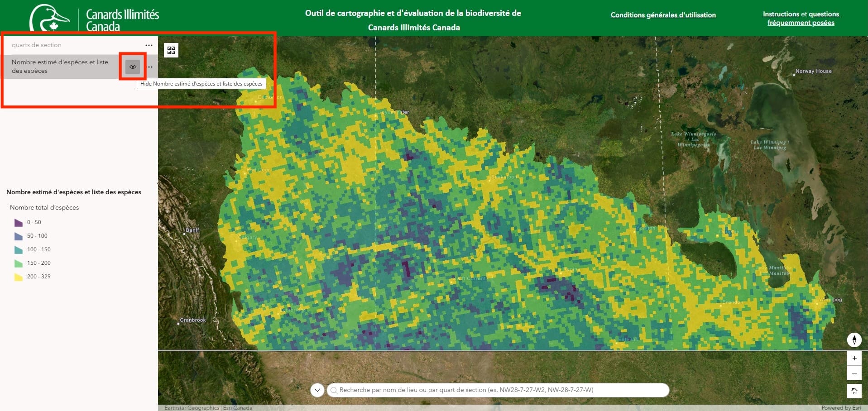868x411 pixels.
Task: Click the Cranbrook map label
Action: 193,320
